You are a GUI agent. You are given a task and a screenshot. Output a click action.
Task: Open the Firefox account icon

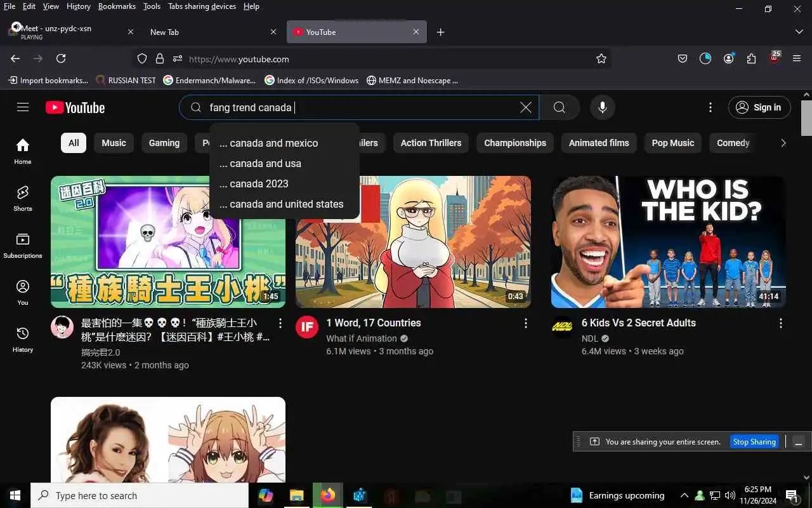729,58
